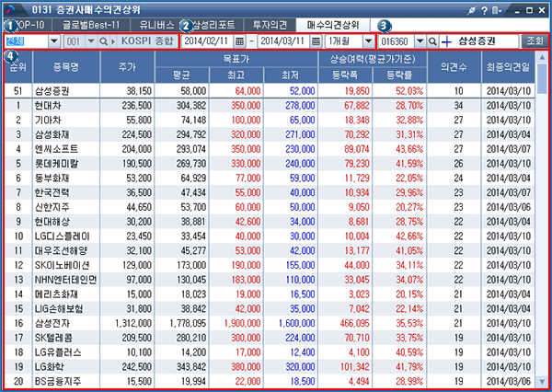552x392 pixels.
Task: Click the 52.03% upside value
Action: (409, 91)
